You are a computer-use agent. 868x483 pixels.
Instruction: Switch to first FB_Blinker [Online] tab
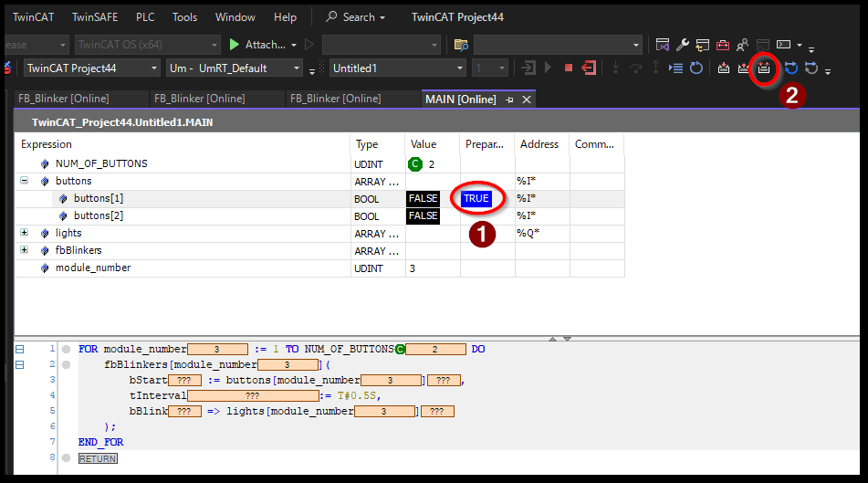click(x=64, y=99)
